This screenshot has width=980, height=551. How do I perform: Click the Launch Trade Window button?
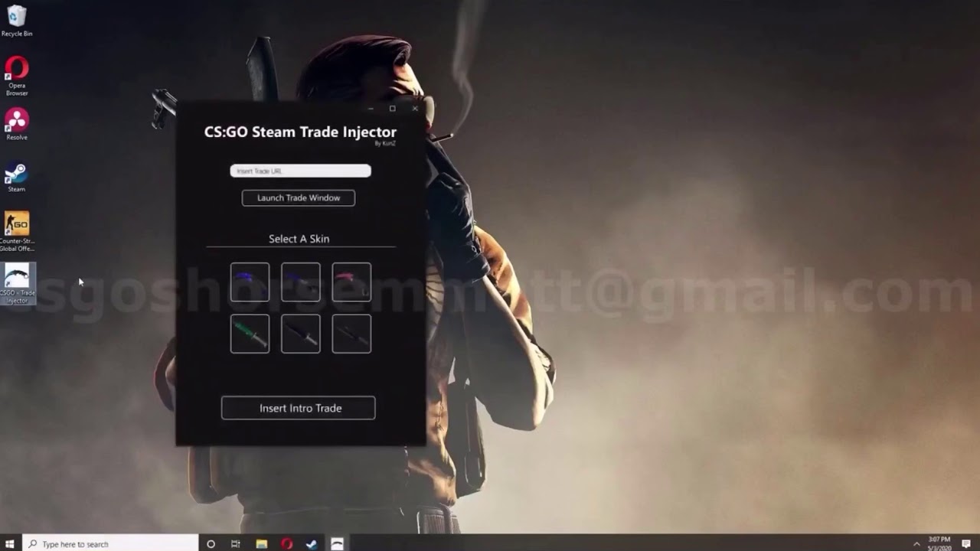[299, 197]
